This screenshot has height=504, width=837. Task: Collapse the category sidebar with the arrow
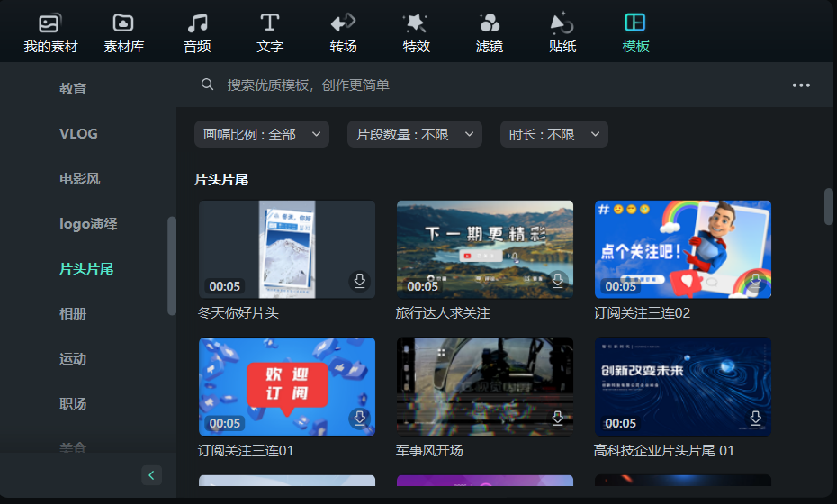click(151, 475)
